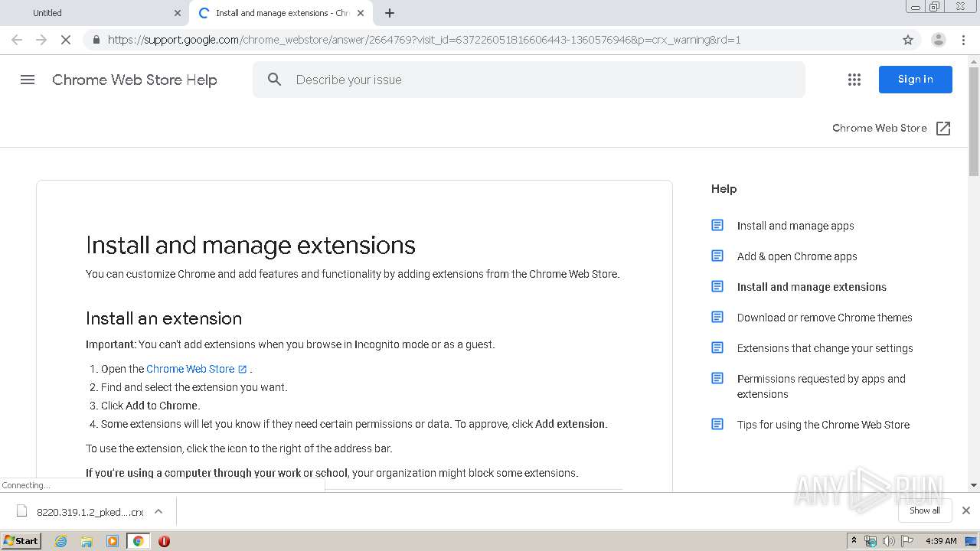
Task: Open the Windows Start menu
Action: pos(21,541)
